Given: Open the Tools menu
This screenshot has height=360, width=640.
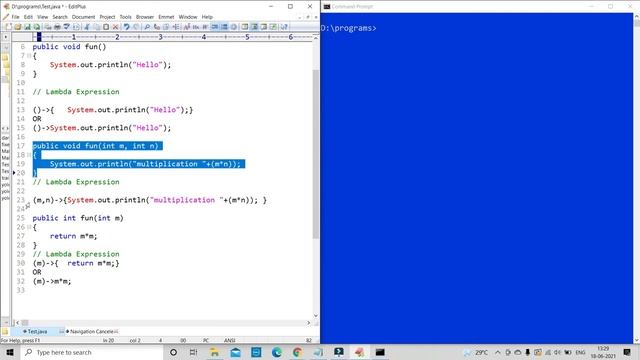Looking at the screenshot, I should pos(125,17).
